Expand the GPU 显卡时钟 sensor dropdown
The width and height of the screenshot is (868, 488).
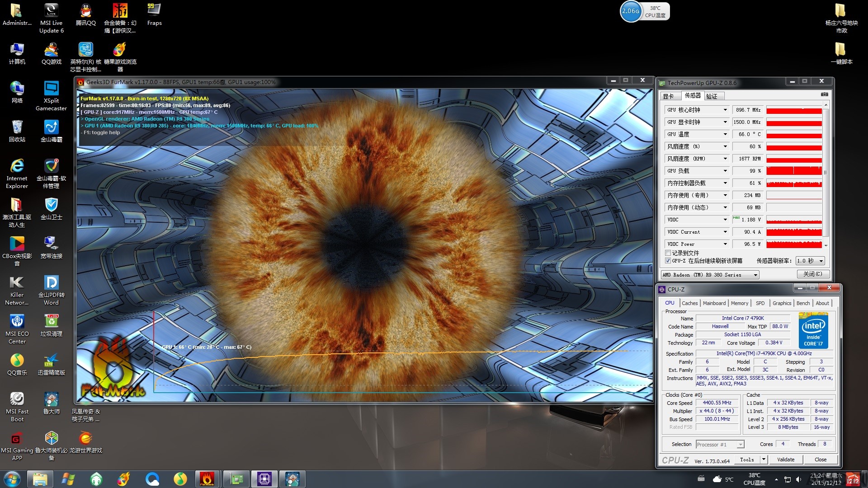point(725,122)
